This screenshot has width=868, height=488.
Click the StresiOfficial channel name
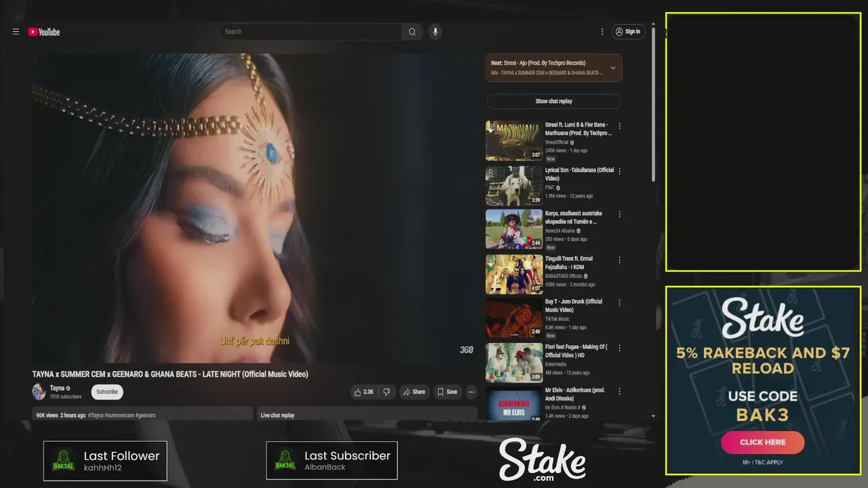pos(557,143)
